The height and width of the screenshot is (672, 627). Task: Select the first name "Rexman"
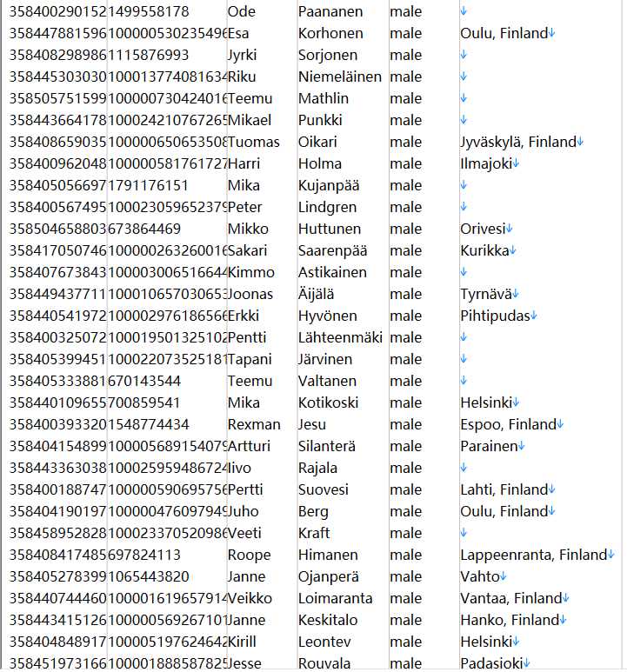254,425
